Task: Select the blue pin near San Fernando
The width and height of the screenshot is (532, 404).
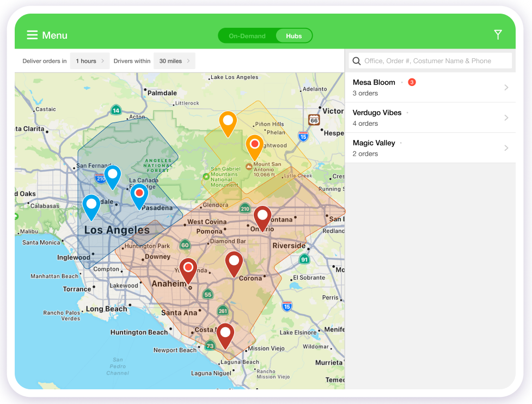Action: pos(112,175)
